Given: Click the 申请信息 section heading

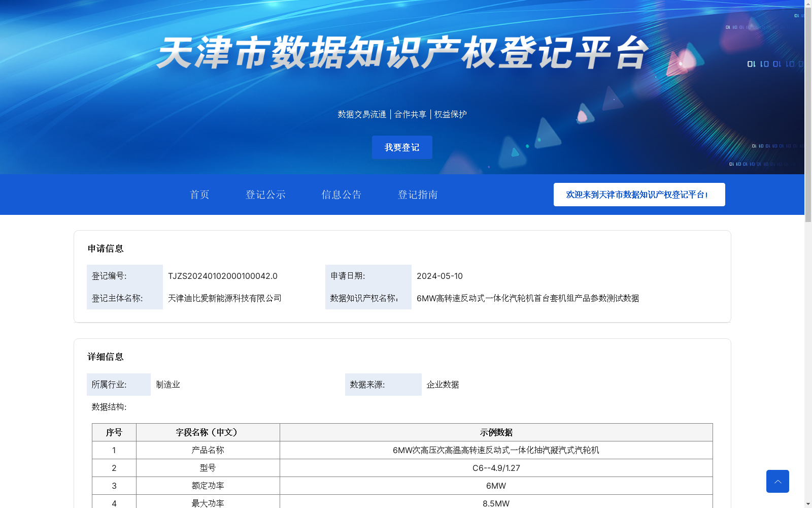Looking at the screenshot, I should tap(106, 248).
